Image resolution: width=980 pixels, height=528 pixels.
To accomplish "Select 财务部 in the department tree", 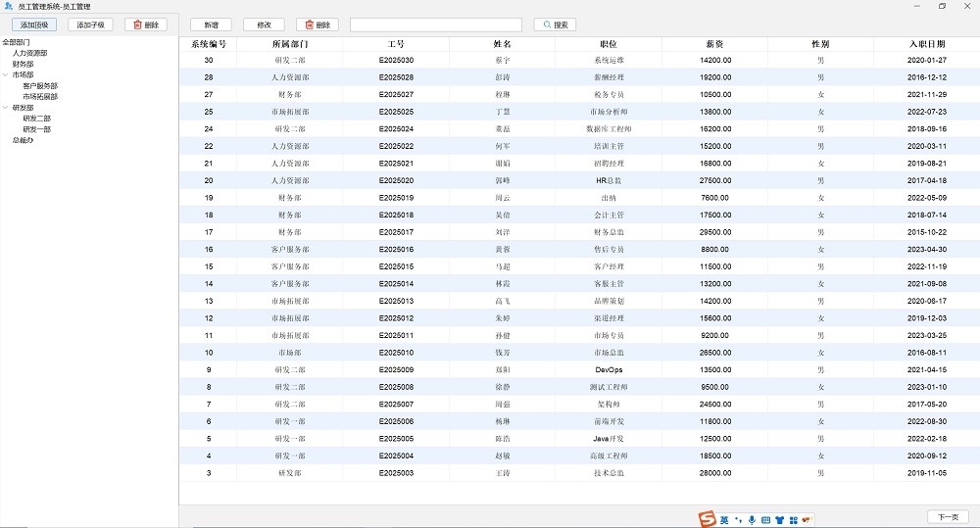I will 24,64.
